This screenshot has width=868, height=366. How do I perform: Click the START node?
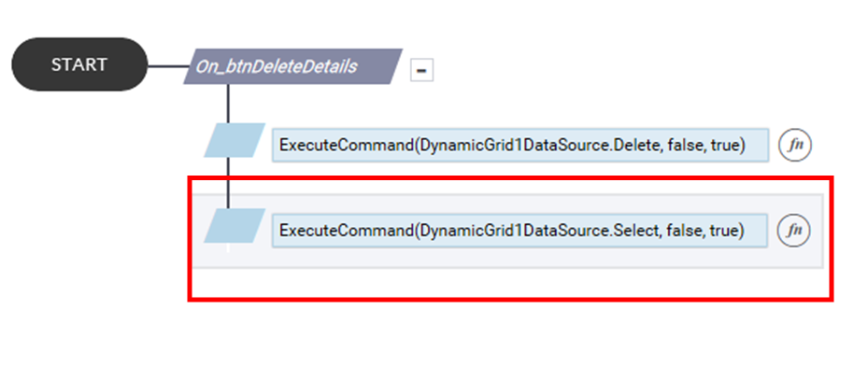click(x=79, y=64)
